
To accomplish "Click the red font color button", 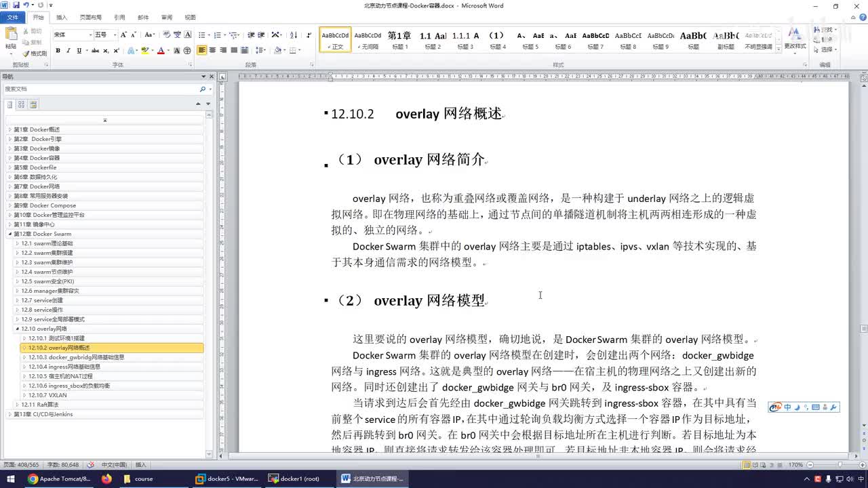I will pos(161,50).
